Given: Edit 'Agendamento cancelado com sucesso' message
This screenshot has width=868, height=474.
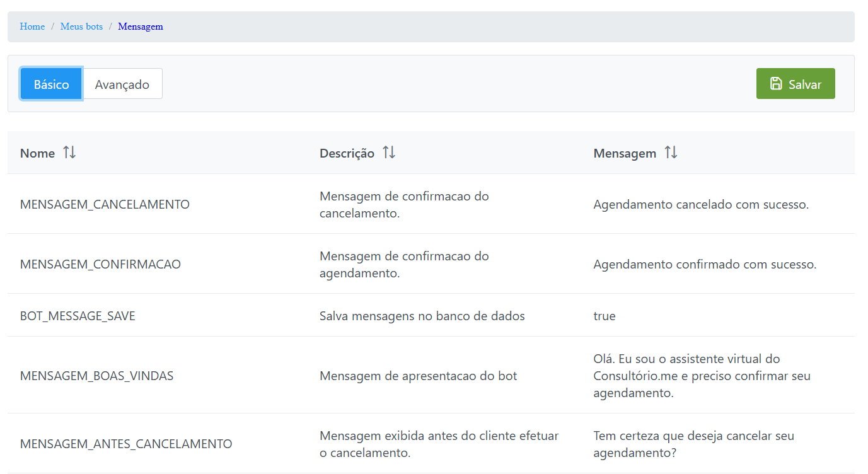Looking at the screenshot, I should tap(700, 204).
